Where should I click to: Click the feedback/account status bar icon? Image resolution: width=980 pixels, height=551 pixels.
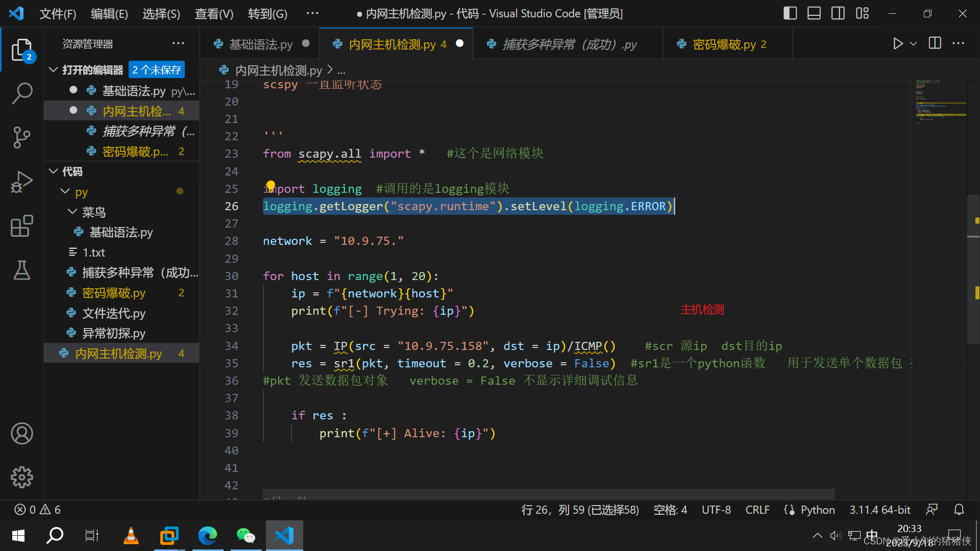932,510
